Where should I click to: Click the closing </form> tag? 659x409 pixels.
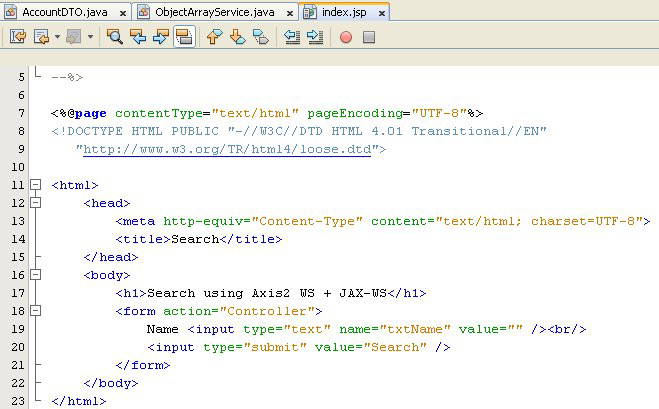pyautogui.click(x=143, y=365)
